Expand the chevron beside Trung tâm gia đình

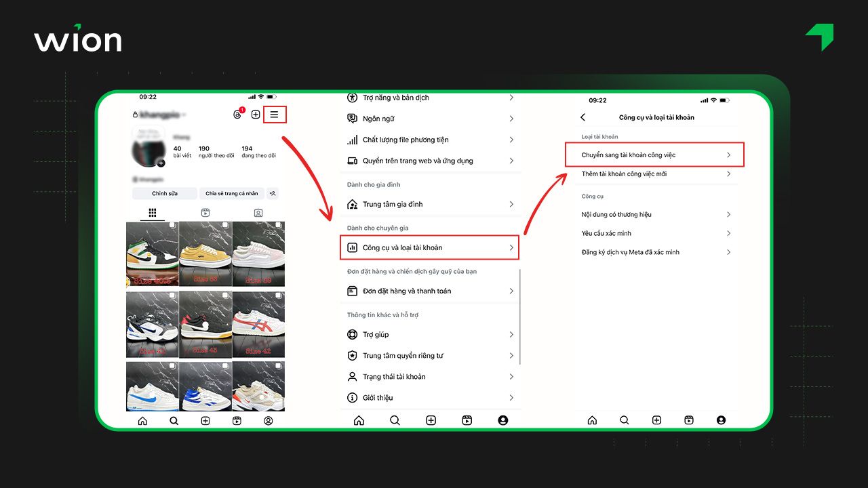click(x=511, y=204)
